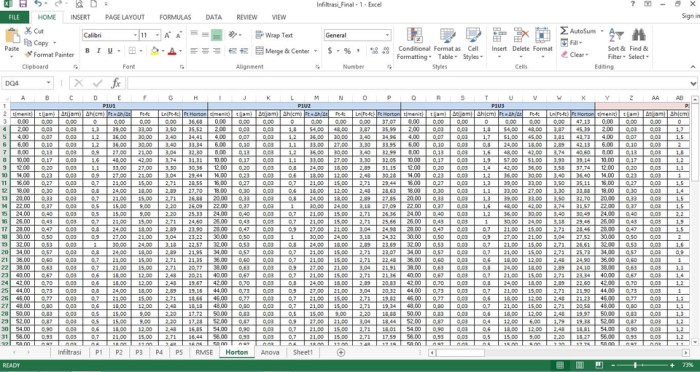Screen dimensions: 700x372
Task: Toggle align text left
Action: (x=194, y=51)
